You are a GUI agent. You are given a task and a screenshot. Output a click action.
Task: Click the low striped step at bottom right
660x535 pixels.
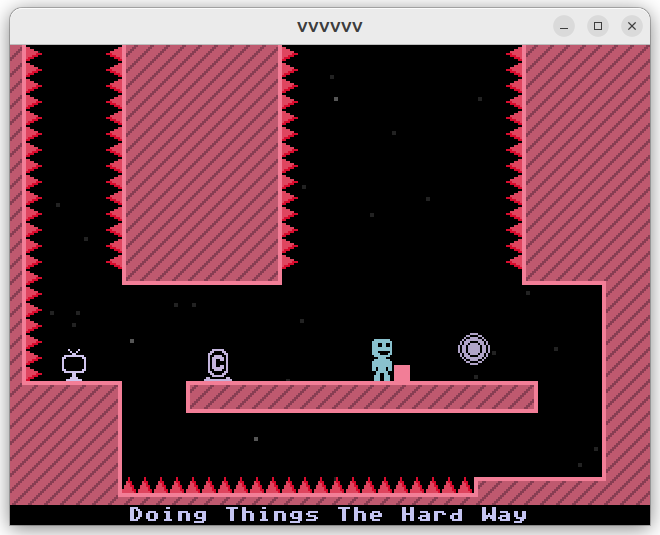click(540, 491)
